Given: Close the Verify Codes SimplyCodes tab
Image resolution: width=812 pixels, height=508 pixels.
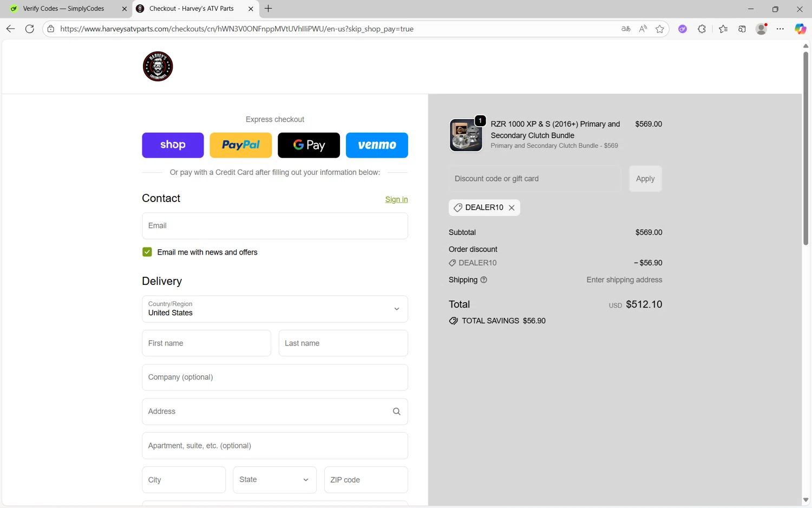Looking at the screenshot, I should pos(124,9).
